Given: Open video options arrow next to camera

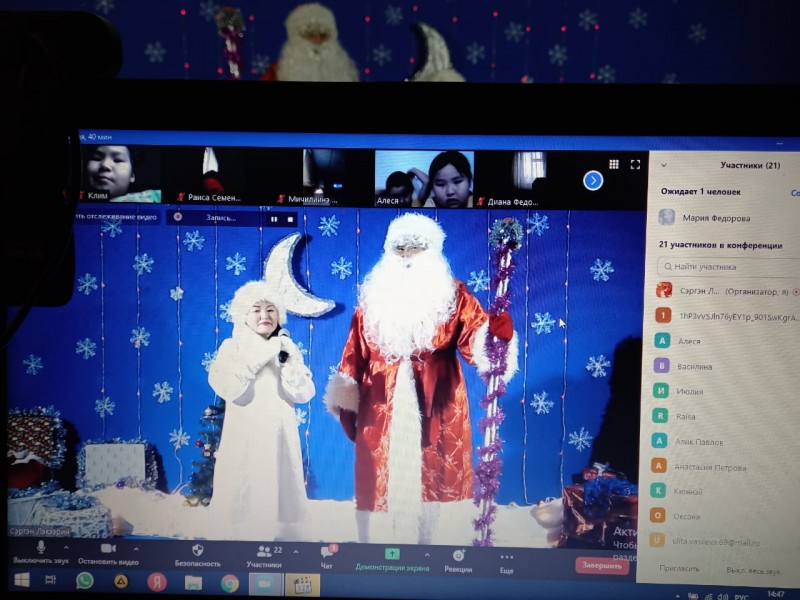Looking at the screenshot, I should click(136, 549).
